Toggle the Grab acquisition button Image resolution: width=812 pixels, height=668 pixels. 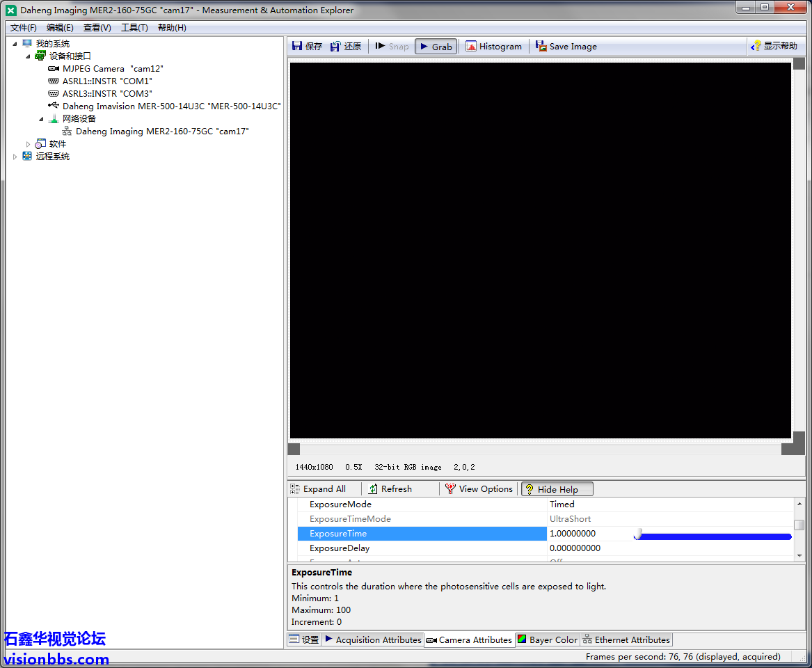click(436, 47)
